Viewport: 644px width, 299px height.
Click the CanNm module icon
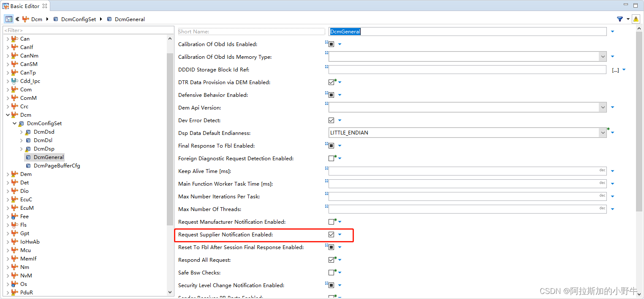(x=15, y=55)
